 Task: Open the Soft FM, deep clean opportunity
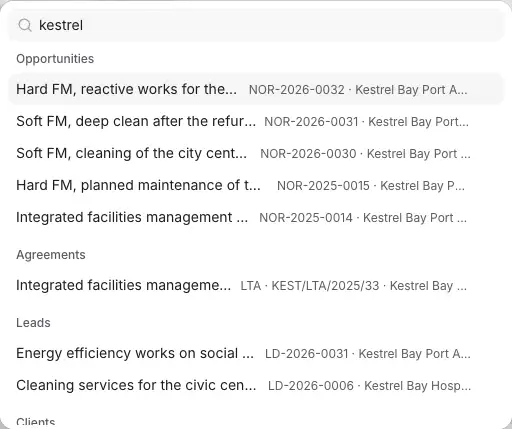point(256,121)
